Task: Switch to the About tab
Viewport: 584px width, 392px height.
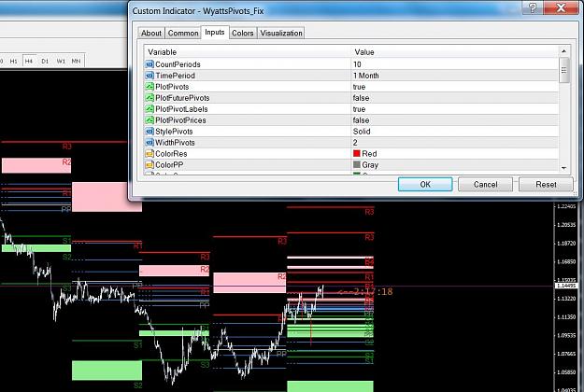Action: pos(151,33)
